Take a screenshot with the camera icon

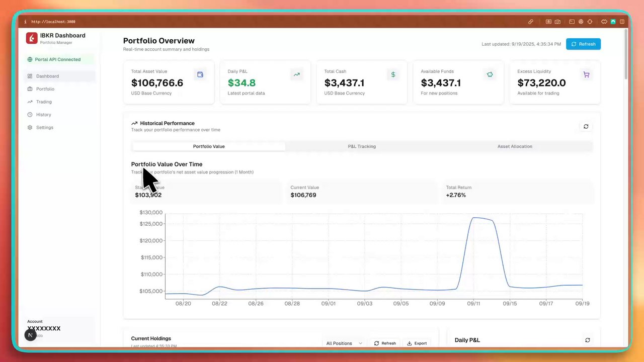pyautogui.click(x=557, y=22)
